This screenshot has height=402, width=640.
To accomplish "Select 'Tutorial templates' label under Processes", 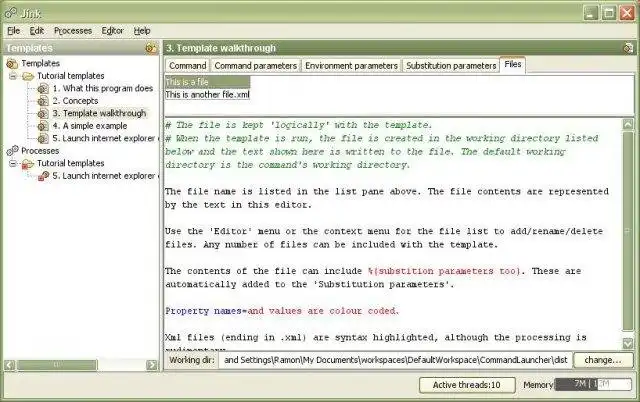I will coord(71,163).
